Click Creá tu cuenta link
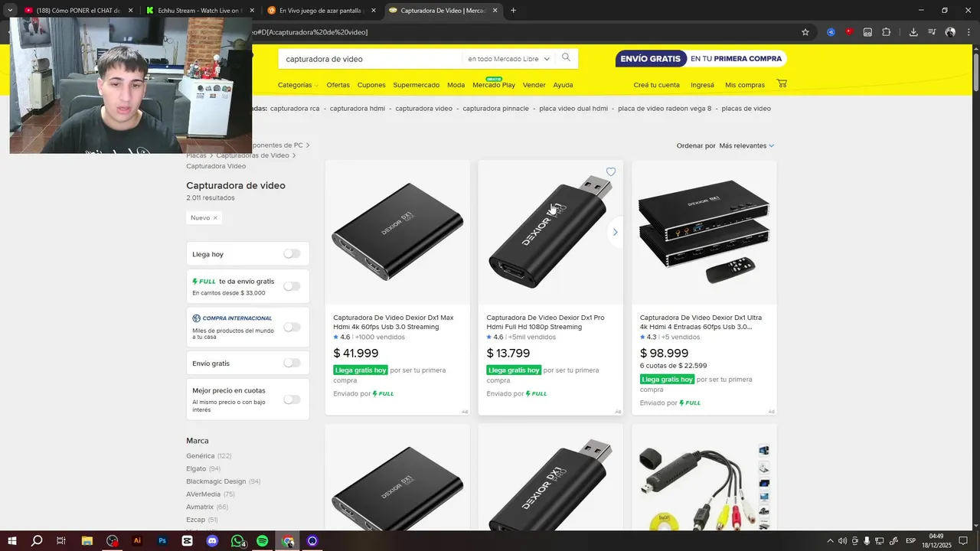 click(x=656, y=85)
